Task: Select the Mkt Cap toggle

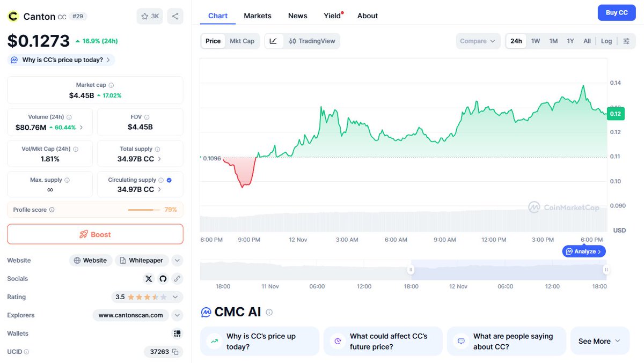Action: tap(242, 41)
